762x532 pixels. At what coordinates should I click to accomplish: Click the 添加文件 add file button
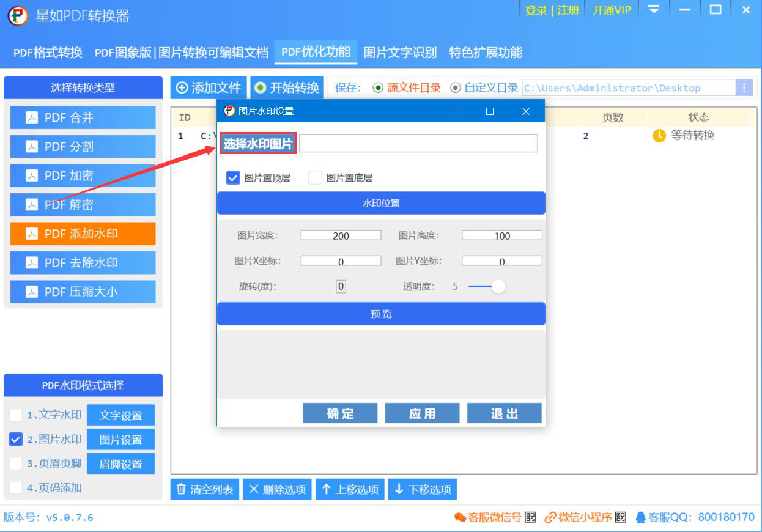(x=209, y=87)
